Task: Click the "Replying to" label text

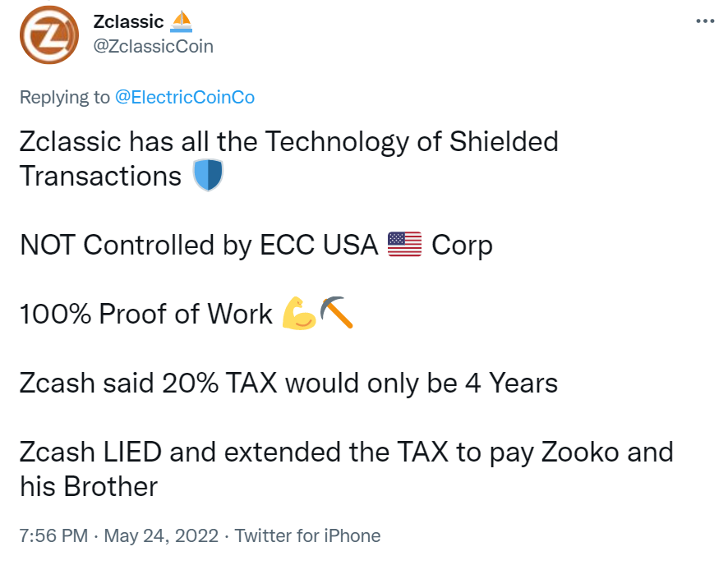Action: point(64,97)
